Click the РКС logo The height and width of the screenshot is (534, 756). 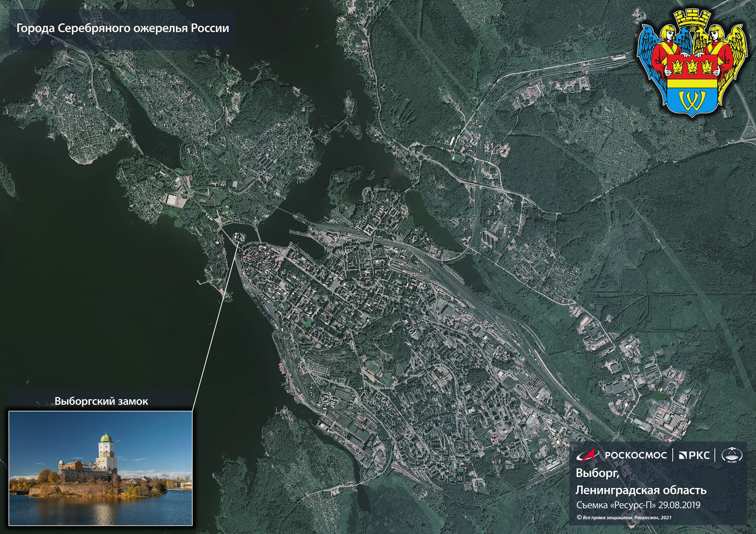pyautogui.click(x=695, y=455)
